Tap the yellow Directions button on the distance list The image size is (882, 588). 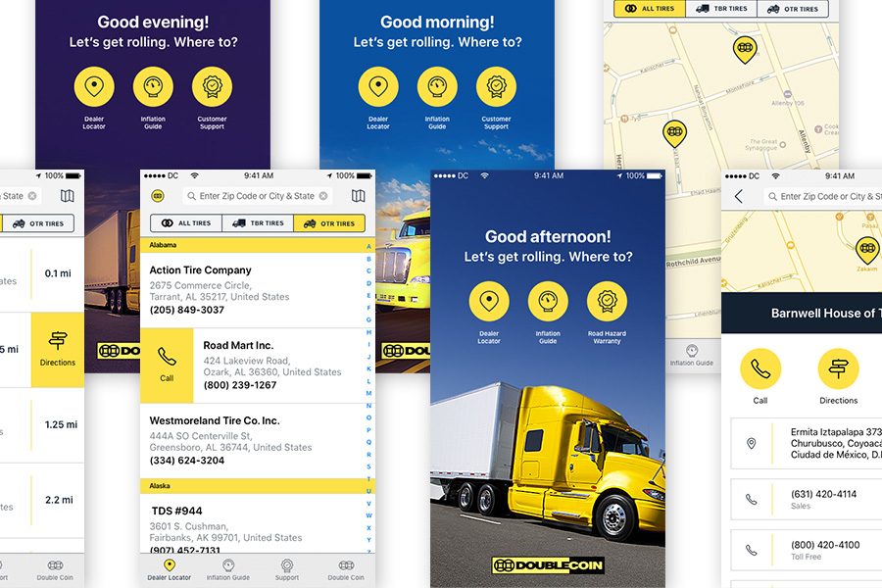(58, 350)
